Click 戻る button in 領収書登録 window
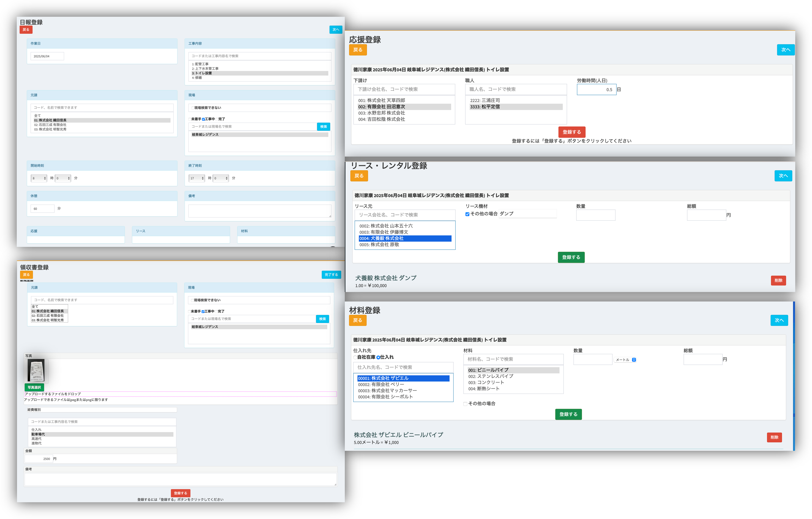The width and height of the screenshot is (812, 519). 26,275
